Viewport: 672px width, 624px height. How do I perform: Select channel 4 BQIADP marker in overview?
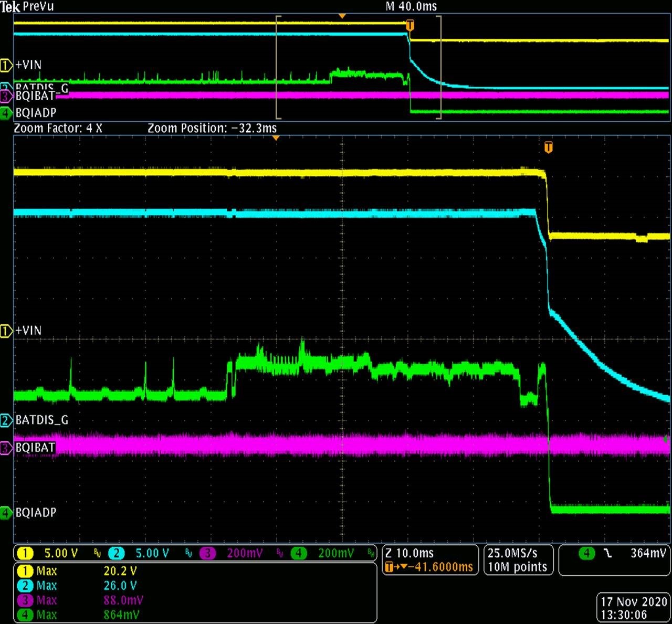[x=6, y=113]
